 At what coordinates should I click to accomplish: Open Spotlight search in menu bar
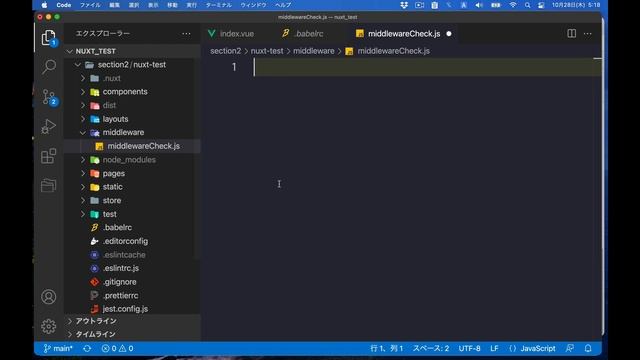(527, 5)
